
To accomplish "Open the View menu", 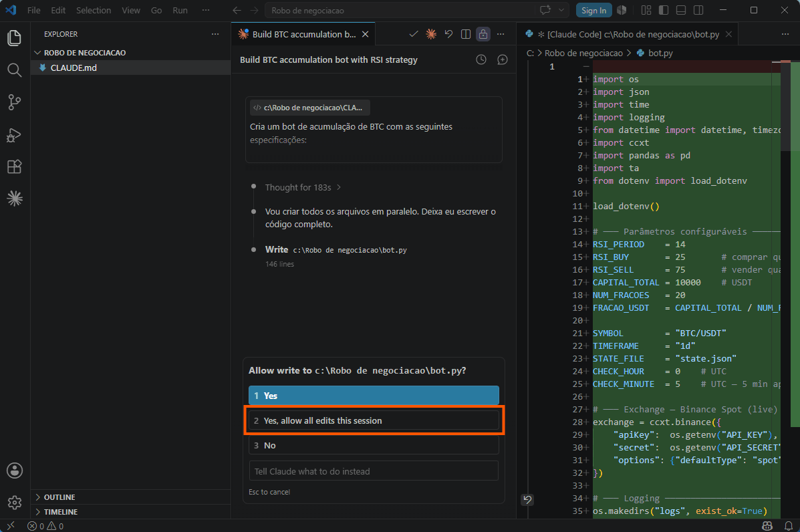I will (130, 10).
